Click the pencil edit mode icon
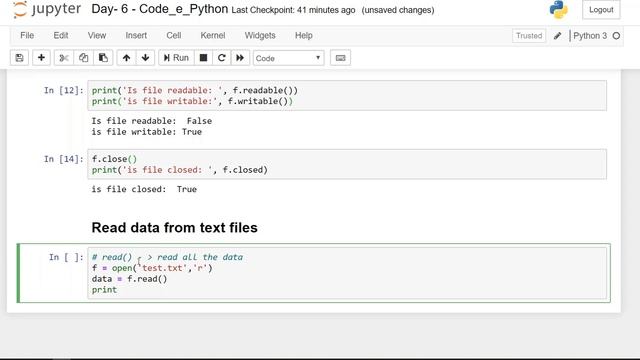640x360 pixels. click(x=558, y=36)
